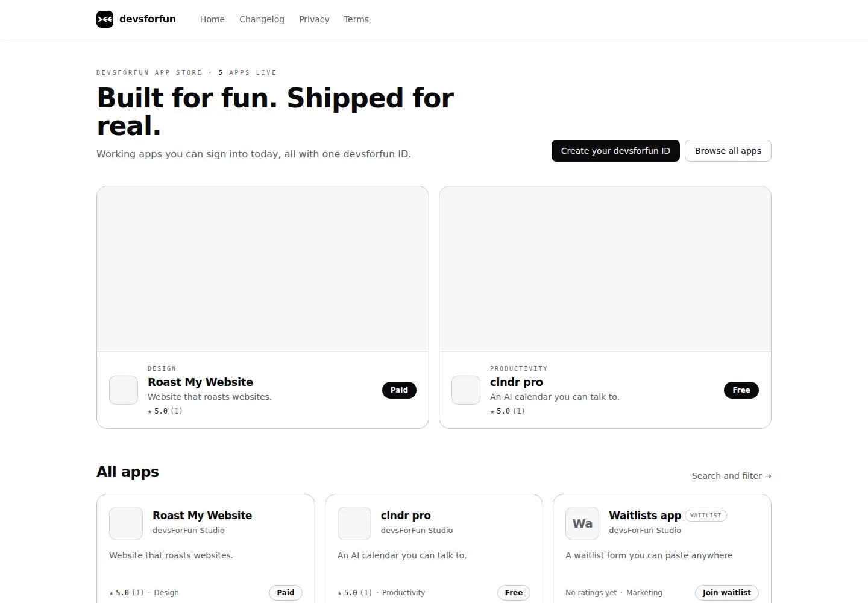
Task: Click featured Roast My Website title
Action: coord(200,382)
